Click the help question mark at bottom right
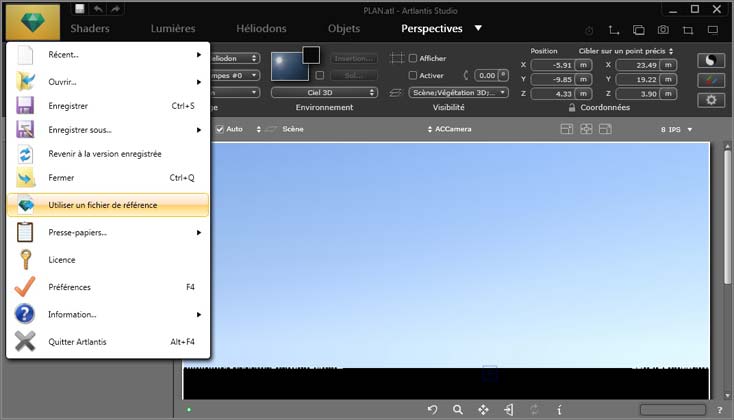 (720, 410)
